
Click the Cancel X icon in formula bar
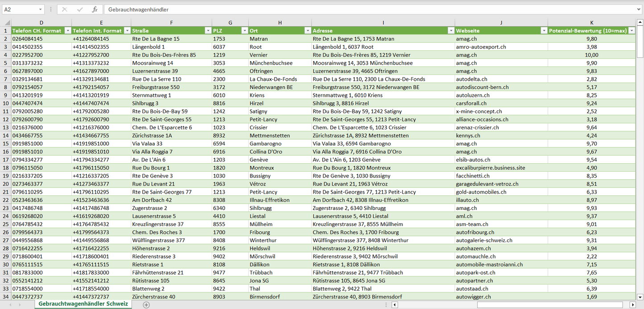click(65, 9)
